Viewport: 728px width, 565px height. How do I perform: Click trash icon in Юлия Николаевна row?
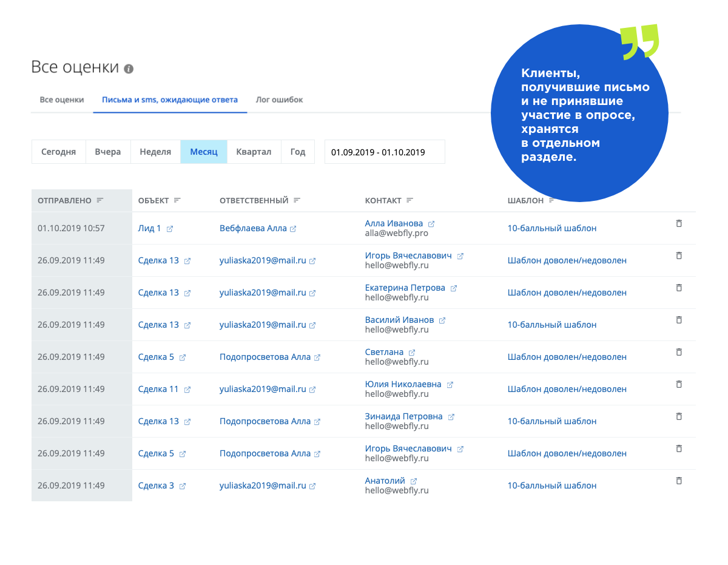click(x=679, y=384)
